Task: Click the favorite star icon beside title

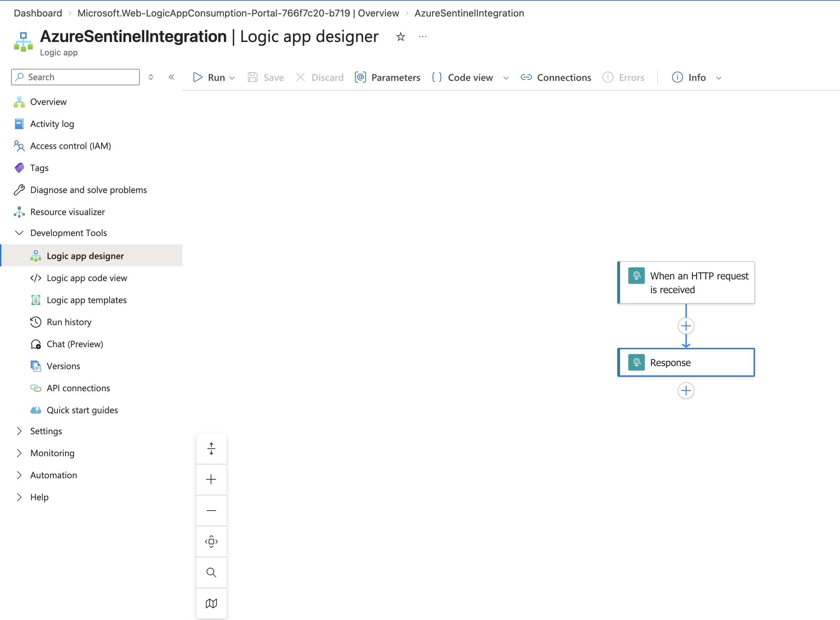Action: [x=400, y=37]
